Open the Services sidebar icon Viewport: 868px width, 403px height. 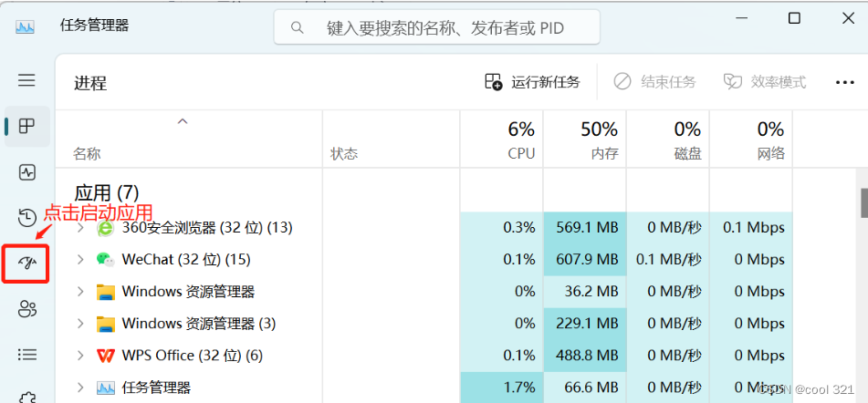click(x=27, y=397)
